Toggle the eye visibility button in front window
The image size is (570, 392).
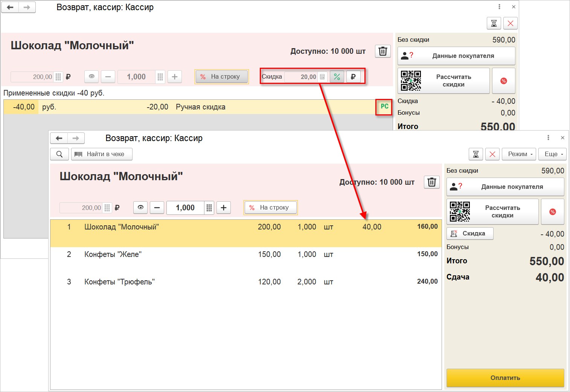pos(140,208)
